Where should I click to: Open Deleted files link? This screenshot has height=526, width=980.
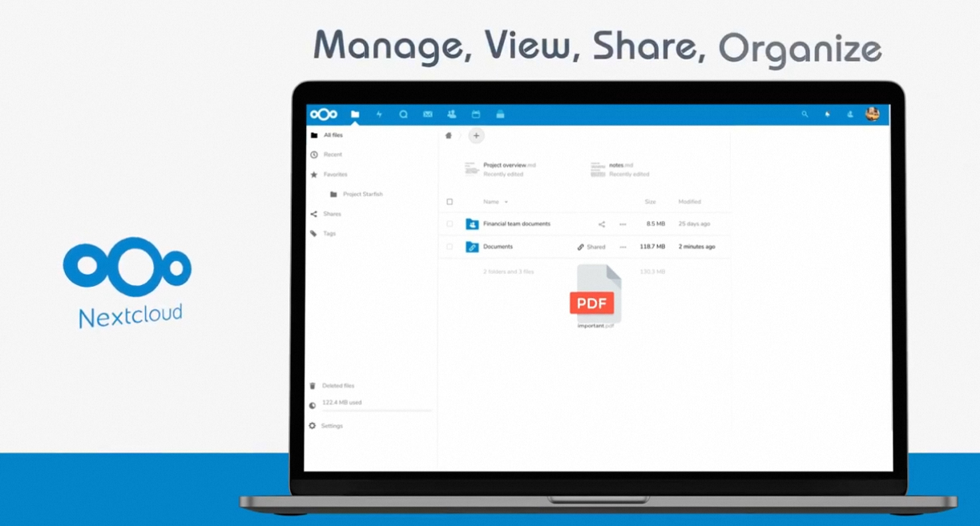click(338, 386)
